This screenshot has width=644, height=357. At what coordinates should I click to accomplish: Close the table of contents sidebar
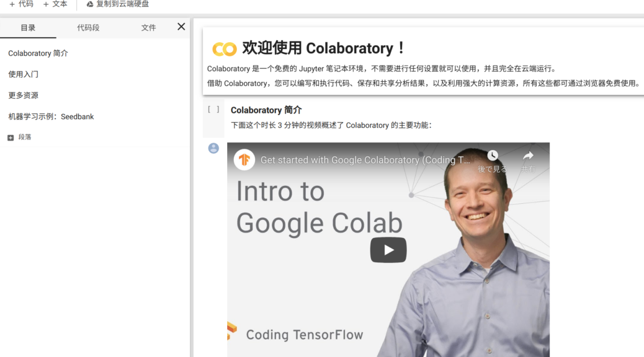tap(181, 27)
